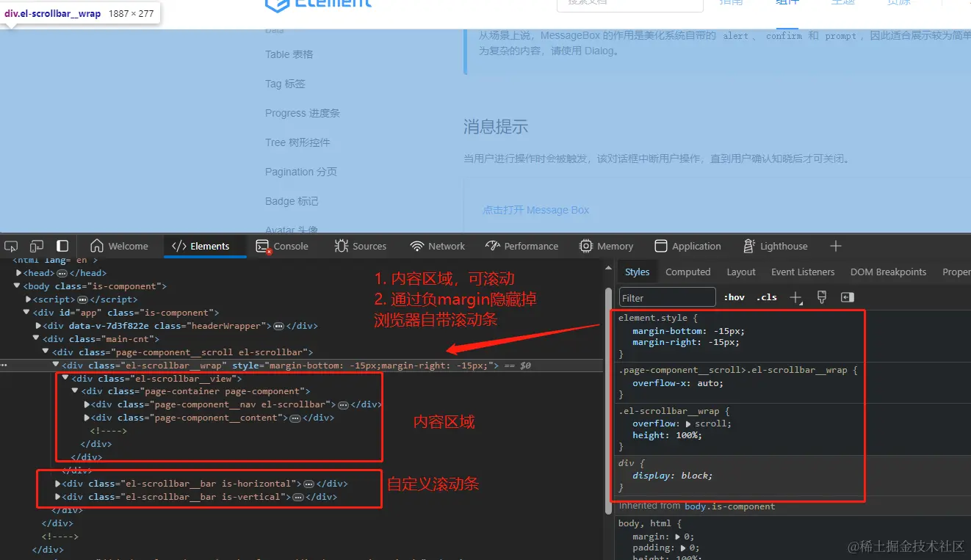The image size is (971, 560).
Task: Add a new DevTools panel with plus icon
Action: (835, 246)
